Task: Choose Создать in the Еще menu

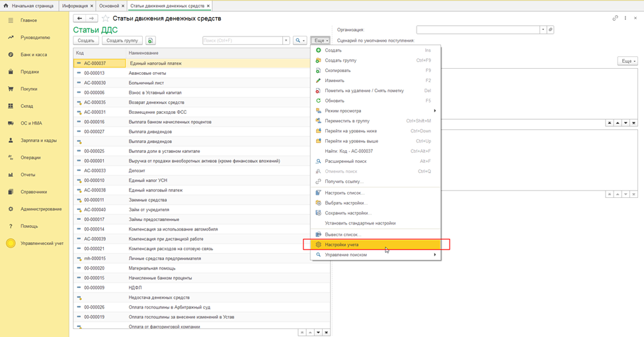Action: pyautogui.click(x=376, y=50)
